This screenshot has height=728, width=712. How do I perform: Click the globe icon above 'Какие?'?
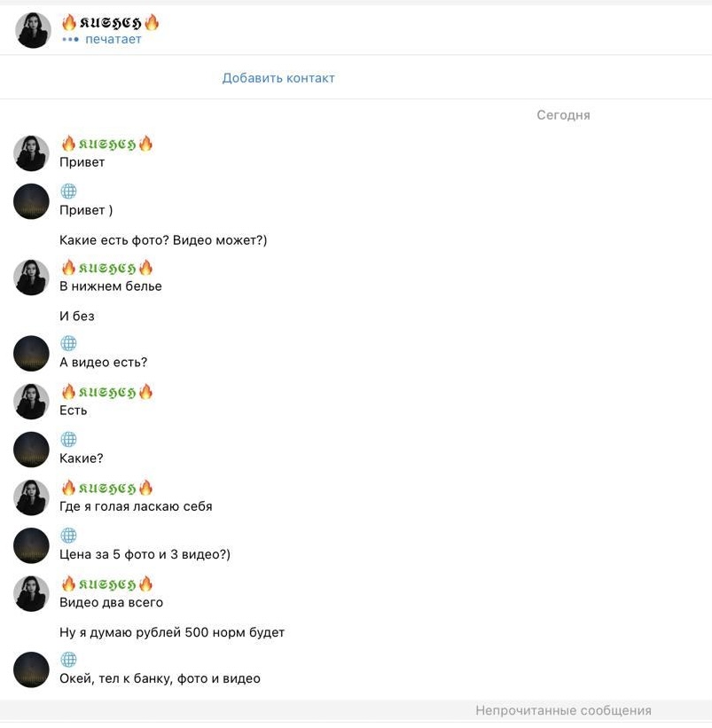click(x=68, y=439)
